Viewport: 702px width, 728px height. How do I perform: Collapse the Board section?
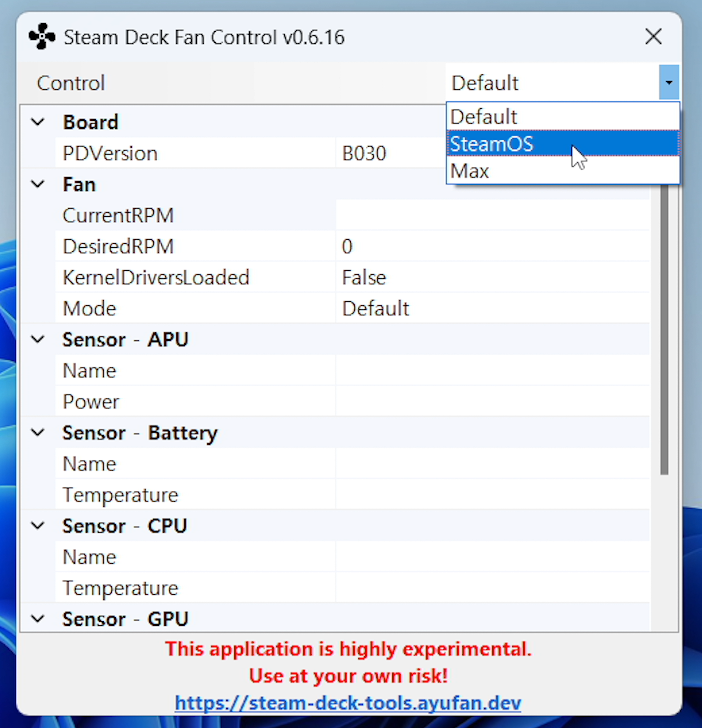pyautogui.click(x=38, y=122)
